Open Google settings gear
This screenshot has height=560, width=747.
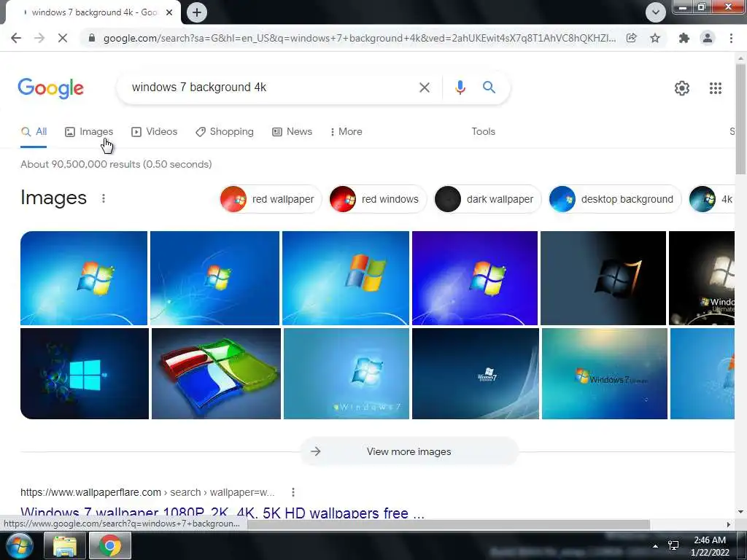(x=682, y=88)
